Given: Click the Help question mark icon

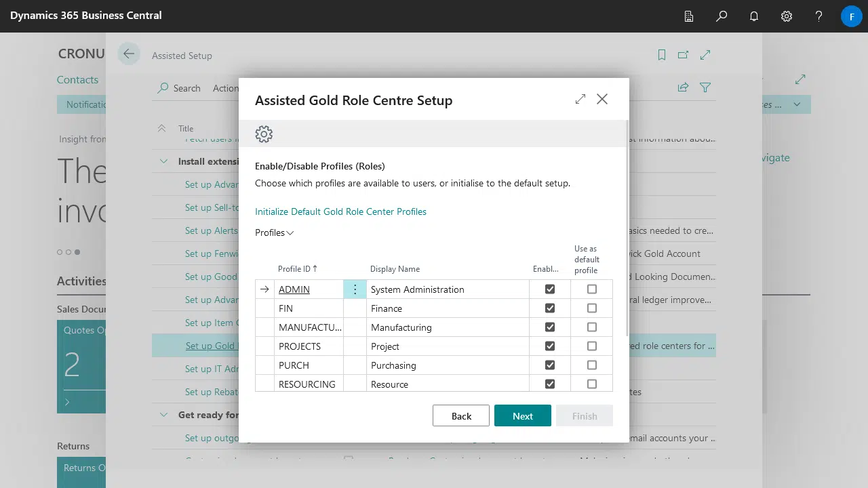Looking at the screenshot, I should click(x=819, y=16).
